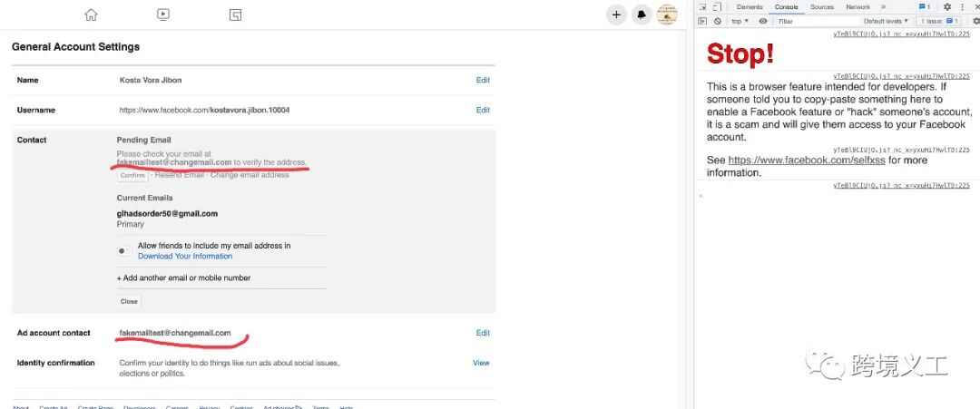
Task: Open script source link above the Stop! heading
Action: point(901,34)
